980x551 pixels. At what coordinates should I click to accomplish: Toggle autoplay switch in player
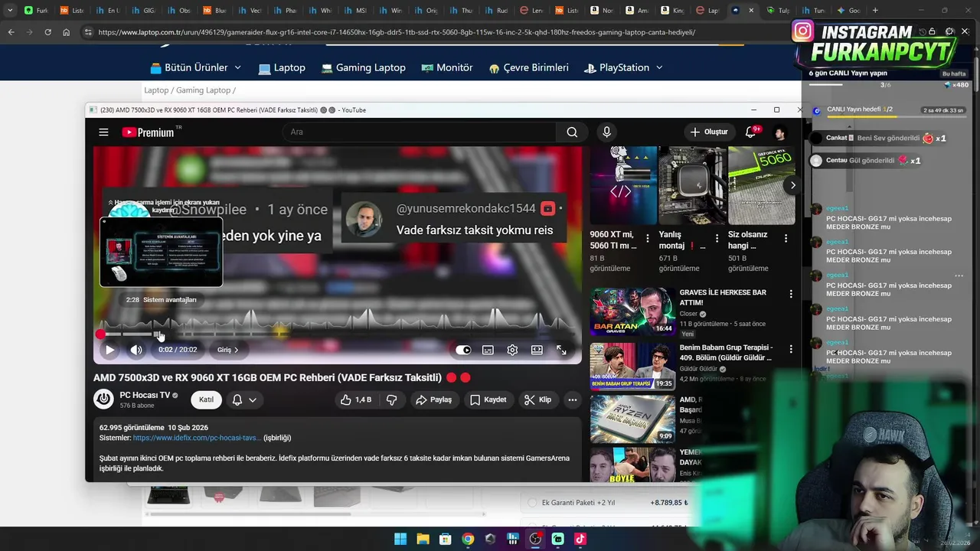[463, 350]
